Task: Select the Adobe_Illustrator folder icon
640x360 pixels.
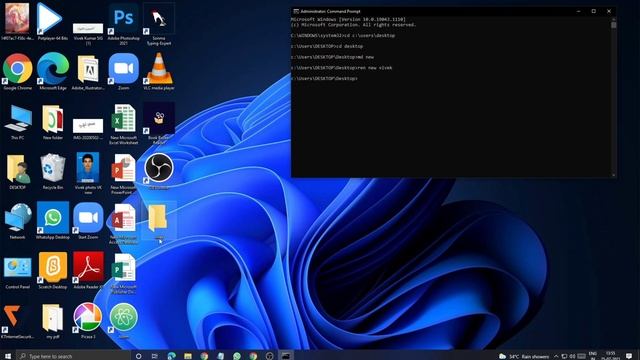Action: (x=88, y=71)
